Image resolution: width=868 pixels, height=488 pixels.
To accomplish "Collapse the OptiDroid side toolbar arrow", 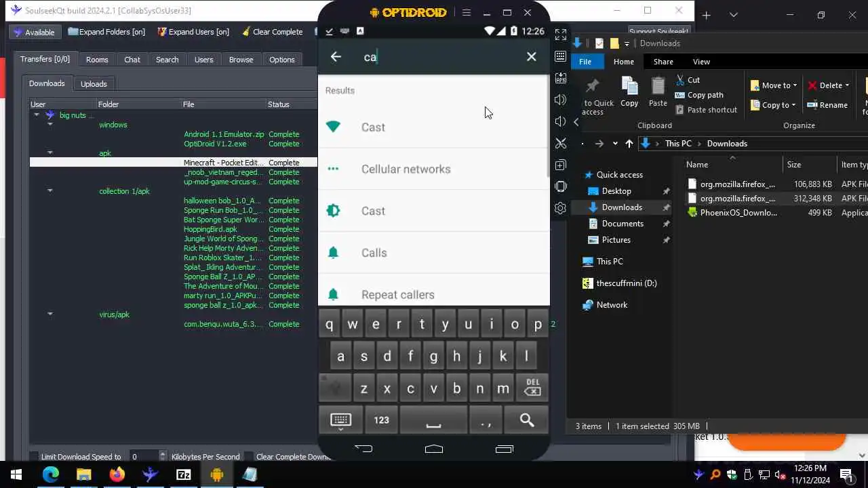I will [x=576, y=122].
